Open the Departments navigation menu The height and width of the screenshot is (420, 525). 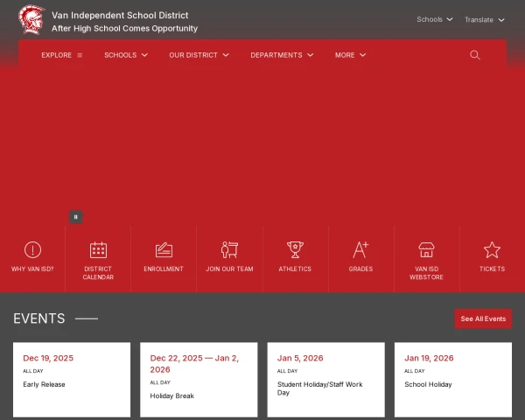pyautogui.click(x=281, y=55)
